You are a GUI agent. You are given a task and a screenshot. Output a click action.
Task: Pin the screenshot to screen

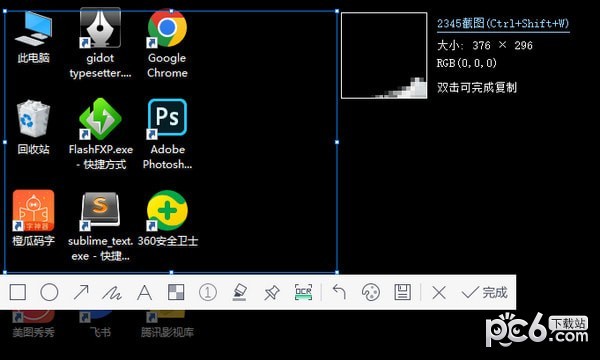click(x=271, y=293)
